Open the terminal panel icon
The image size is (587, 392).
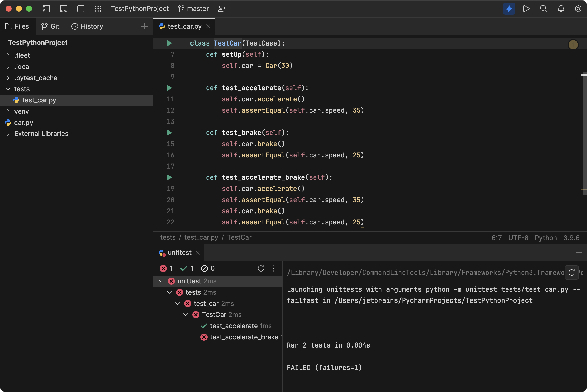(63, 8)
